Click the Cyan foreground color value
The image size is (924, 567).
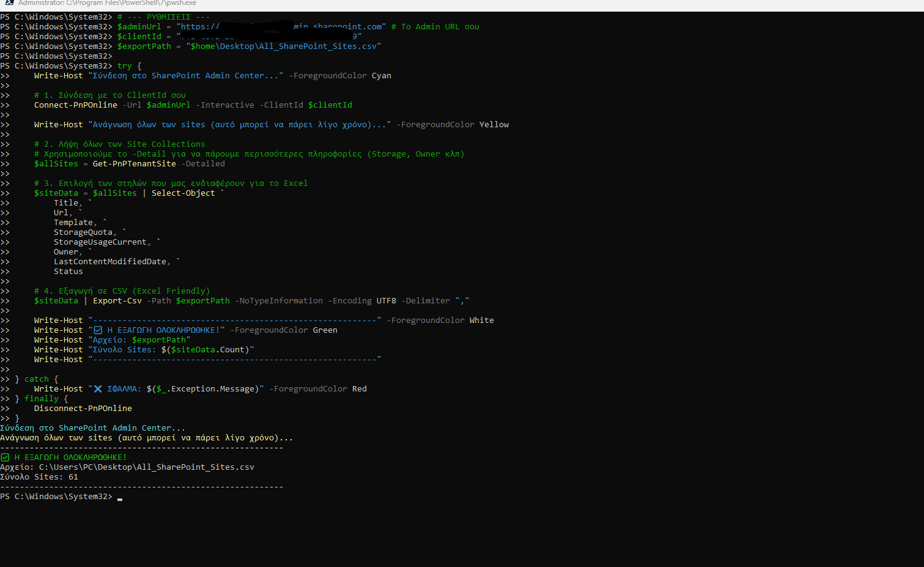tap(381, 76)
